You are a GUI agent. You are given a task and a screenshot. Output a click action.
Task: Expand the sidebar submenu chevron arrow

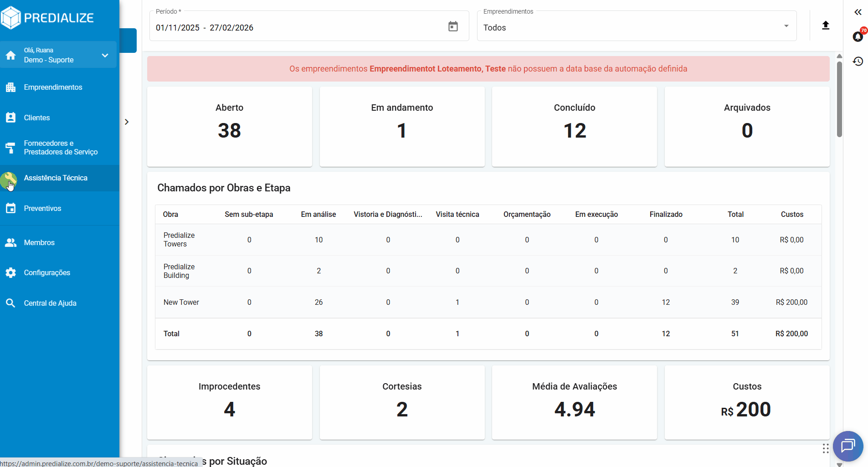point(127,122)
